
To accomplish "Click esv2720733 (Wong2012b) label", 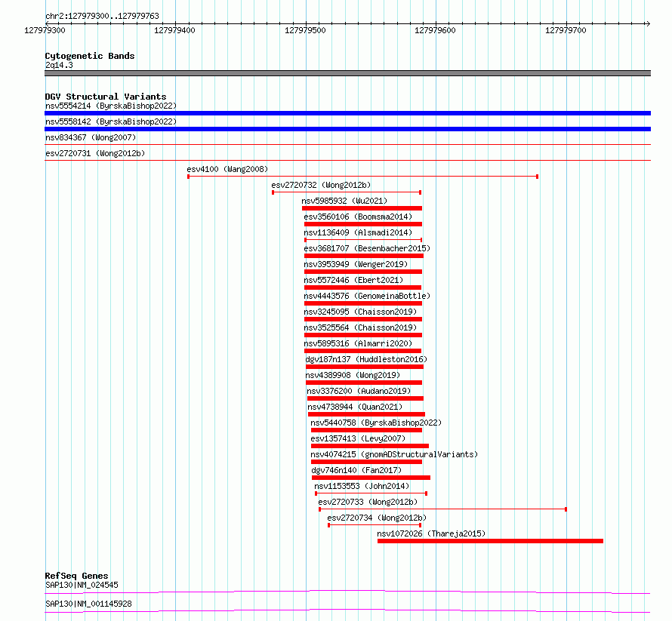I will pyautogui.click(x=368, y=502).
